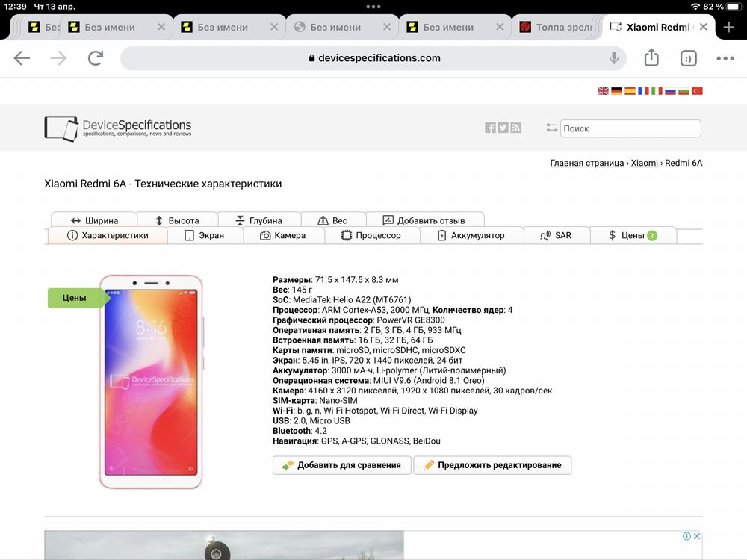Switch to Толпа зрелі tab

click(557, 27)
